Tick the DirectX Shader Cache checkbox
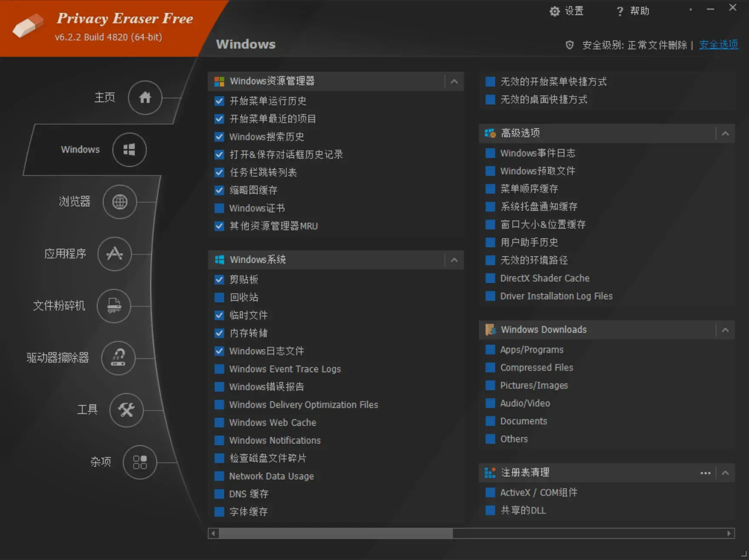The image size is (749, 560). pyautogui.click(x=490, y=278)
